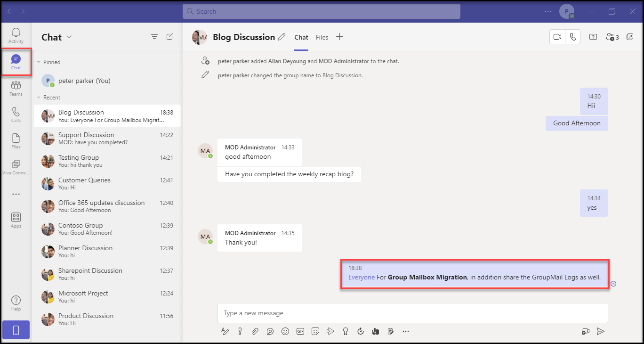Start an audio call with phone icon
644x344 pixels.
[572, 37]
